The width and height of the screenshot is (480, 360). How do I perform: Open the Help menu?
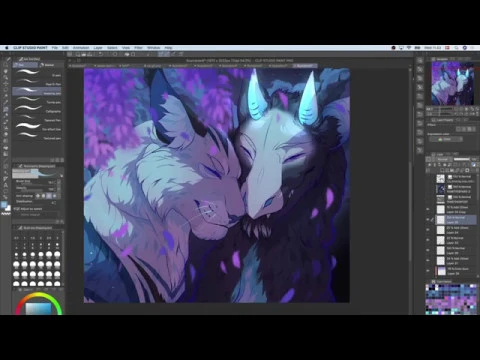point(168,48)
